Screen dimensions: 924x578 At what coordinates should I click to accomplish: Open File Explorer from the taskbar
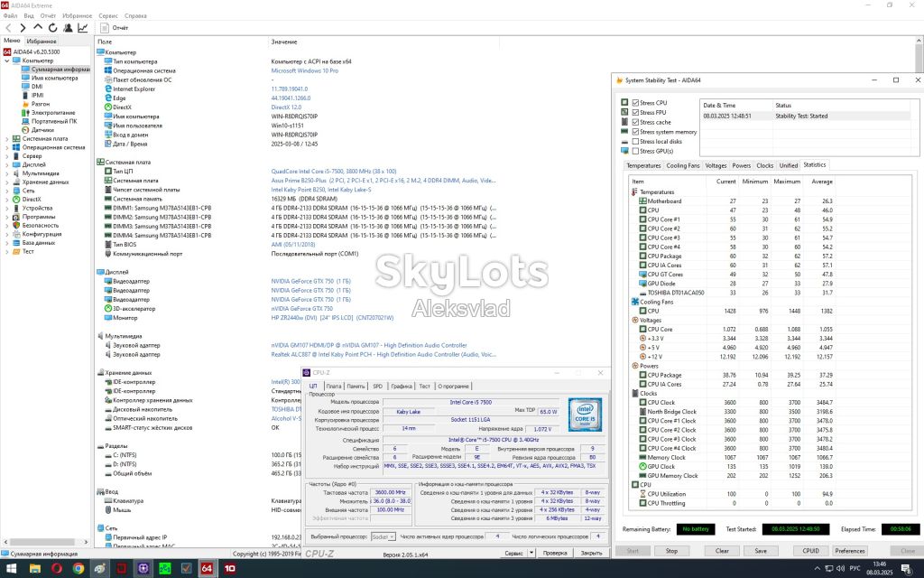point(35,569)
